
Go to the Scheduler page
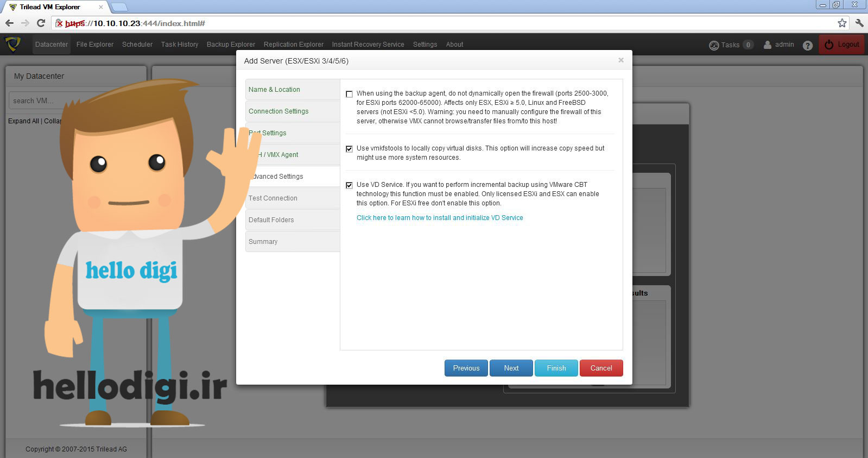click(x=137, y=45)
